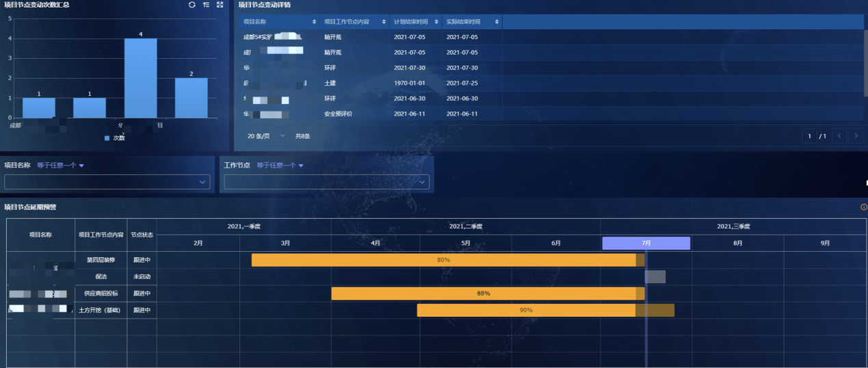Click the 3月 month header
The height and width of the screenshot is (368, 868).
pyautogui.click(x=285, y=243)
